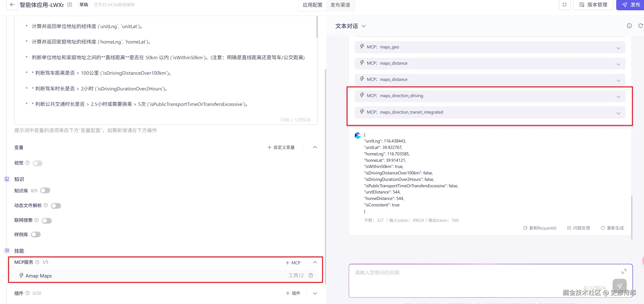Switch to the 应用配置 tab

click(x=312, y=5)
